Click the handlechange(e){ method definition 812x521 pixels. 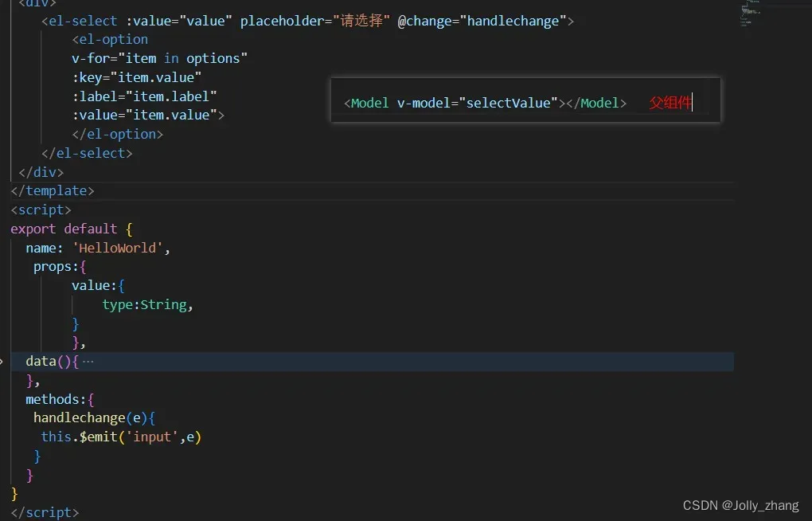point(94,418)
